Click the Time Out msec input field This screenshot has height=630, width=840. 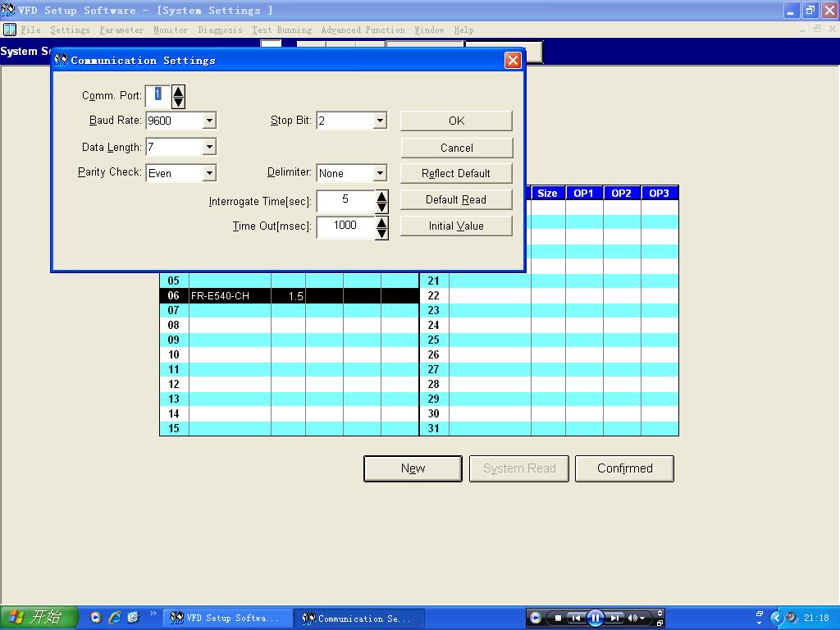point(345,226)
